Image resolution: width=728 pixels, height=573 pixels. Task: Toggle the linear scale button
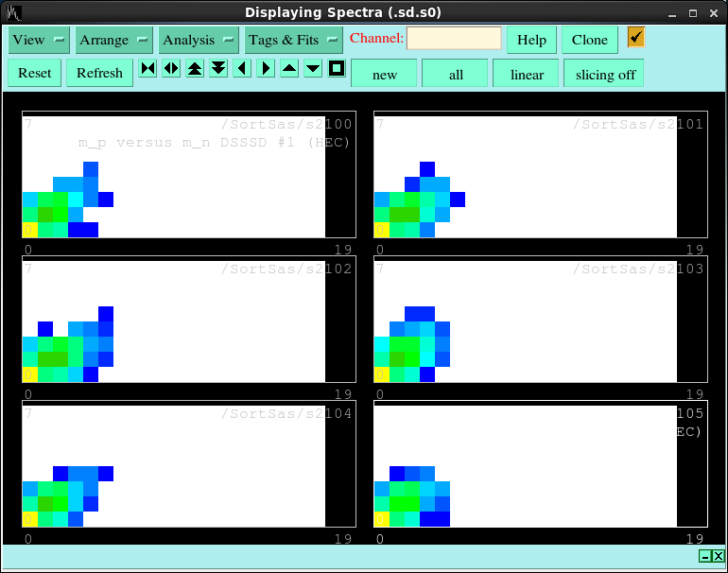click(x=526, y=74)
